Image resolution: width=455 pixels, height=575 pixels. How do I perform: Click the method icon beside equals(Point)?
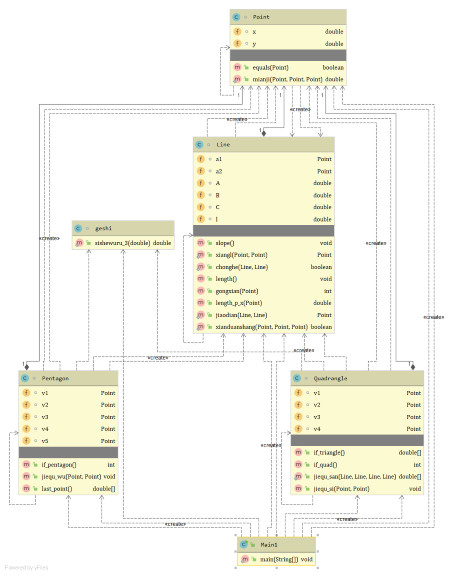238,67
